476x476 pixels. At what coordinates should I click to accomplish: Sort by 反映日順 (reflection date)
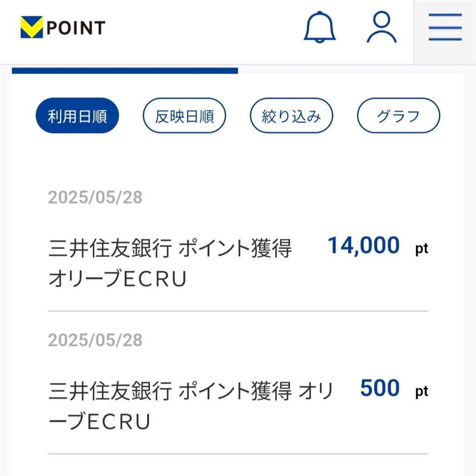184,116
